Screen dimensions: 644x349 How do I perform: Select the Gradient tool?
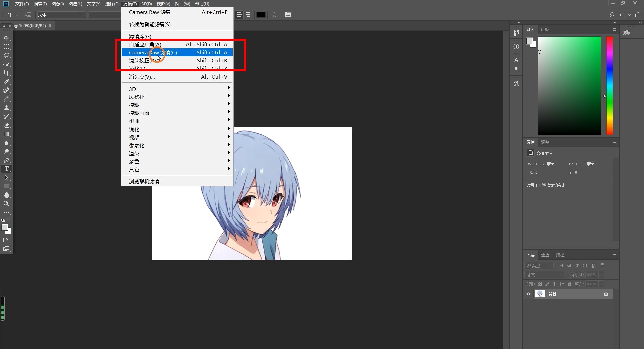[6, 134]
